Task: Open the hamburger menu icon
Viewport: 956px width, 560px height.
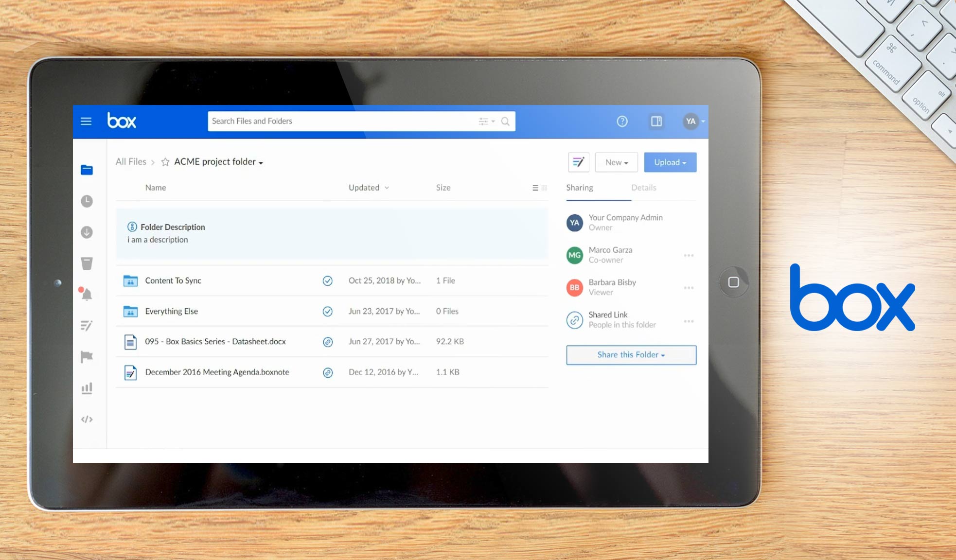Action: point(86,121)
